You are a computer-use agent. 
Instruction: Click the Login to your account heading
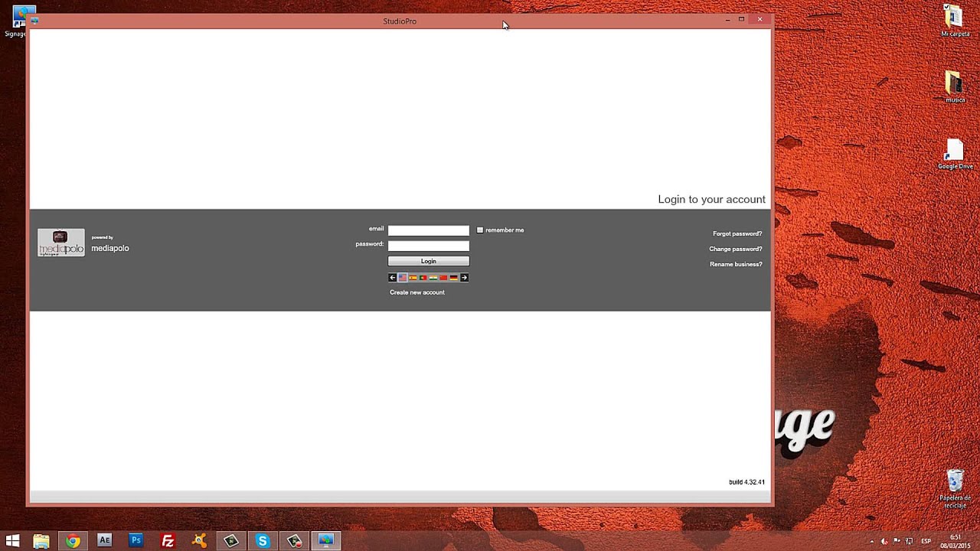point(711,199)
